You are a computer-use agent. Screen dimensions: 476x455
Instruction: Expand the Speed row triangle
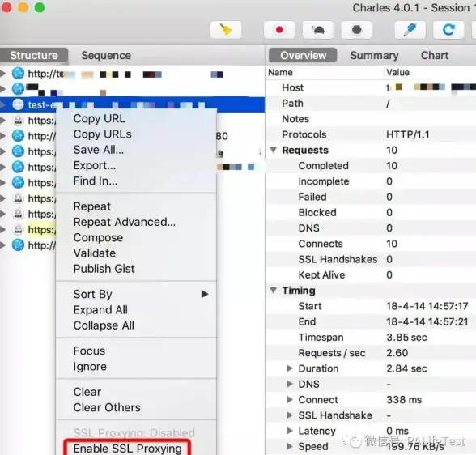tap(289, 447)
